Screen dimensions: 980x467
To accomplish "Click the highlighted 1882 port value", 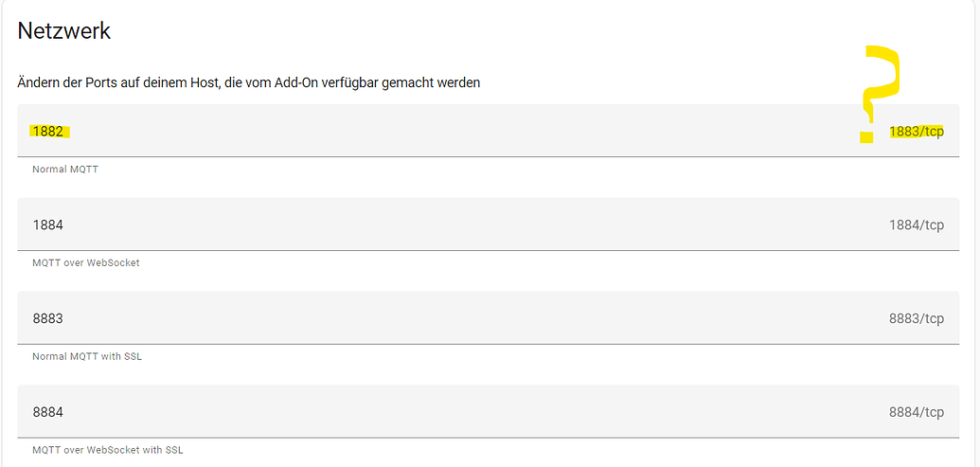I will coord(48,132).
